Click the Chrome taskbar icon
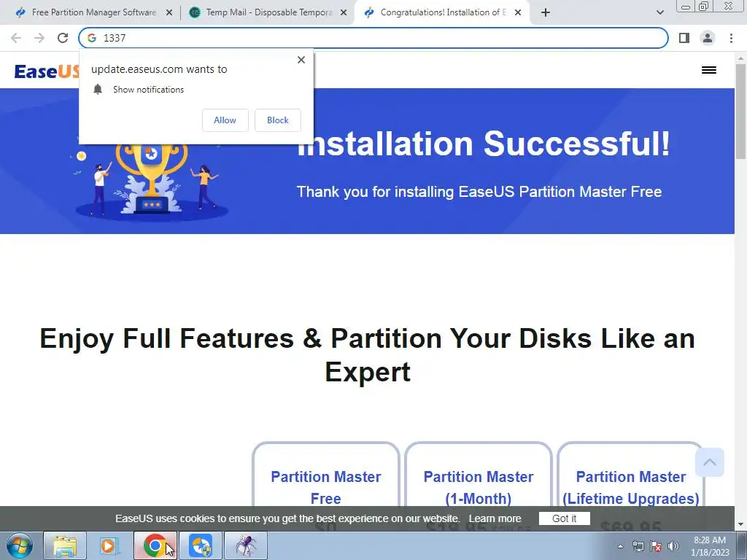 point(155,545)
